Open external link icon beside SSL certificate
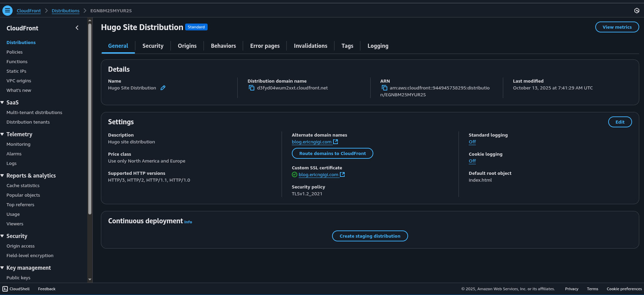The width and height of the screenshot is (644, 295). coord(342,174)
